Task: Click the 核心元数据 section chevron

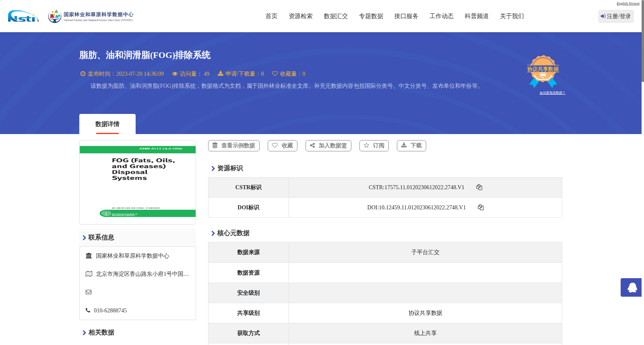Action: pyautogui.click(x=213, y=233)
